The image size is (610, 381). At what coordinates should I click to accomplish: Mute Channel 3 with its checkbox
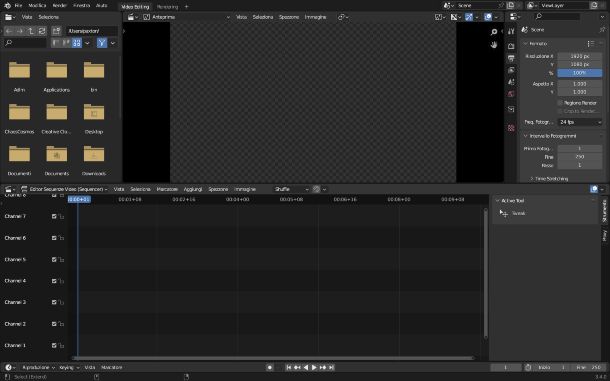(x=54, y=302)
